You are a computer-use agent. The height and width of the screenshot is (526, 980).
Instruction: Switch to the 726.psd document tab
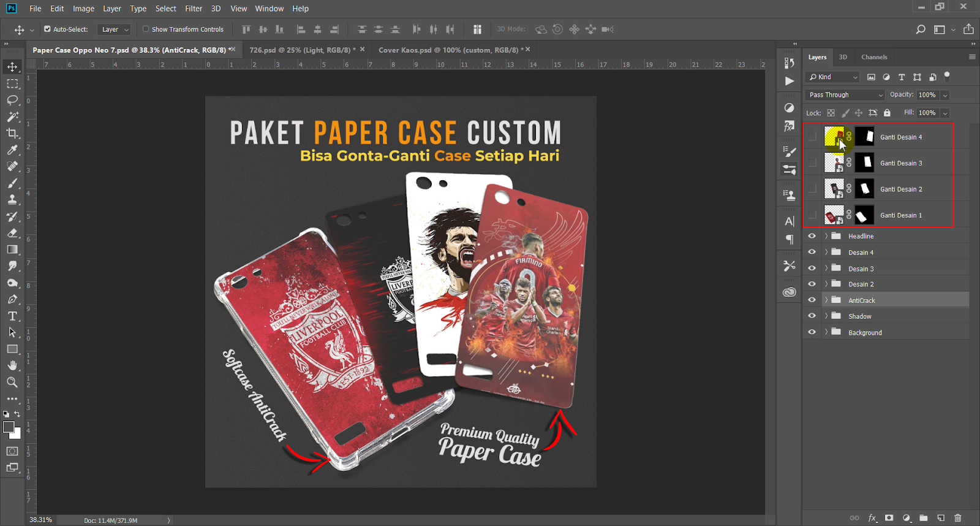[301, 50]
